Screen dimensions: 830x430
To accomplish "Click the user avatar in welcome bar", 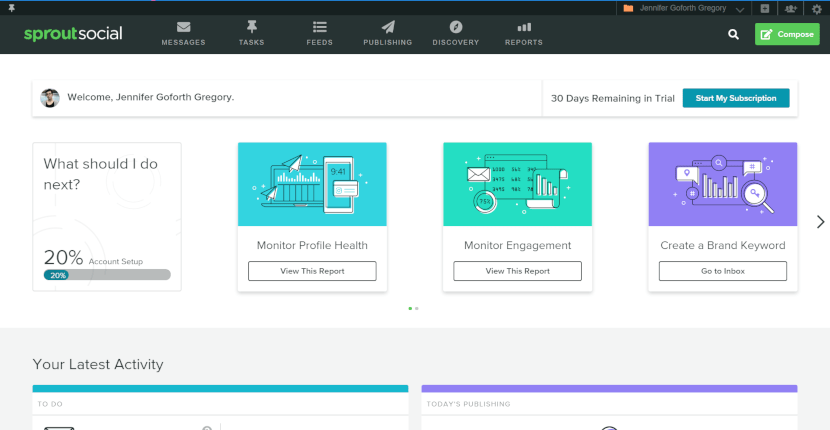I will 50,98.
